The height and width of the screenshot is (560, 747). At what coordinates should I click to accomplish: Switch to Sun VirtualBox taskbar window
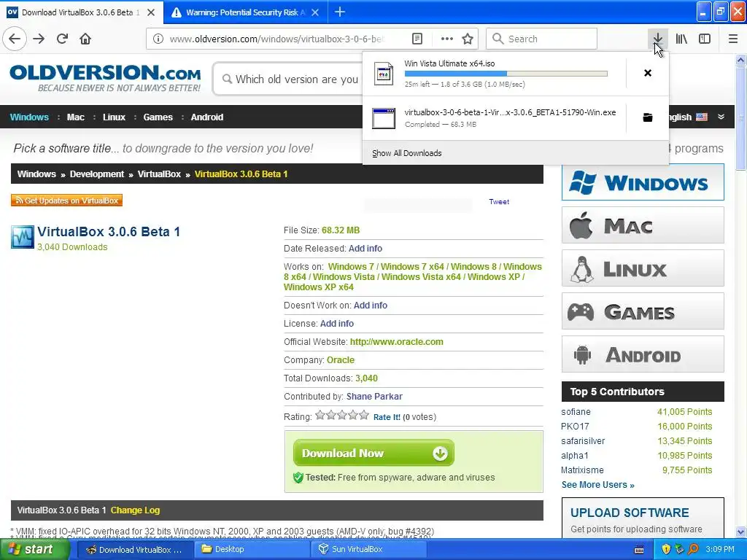click(368, 549)
